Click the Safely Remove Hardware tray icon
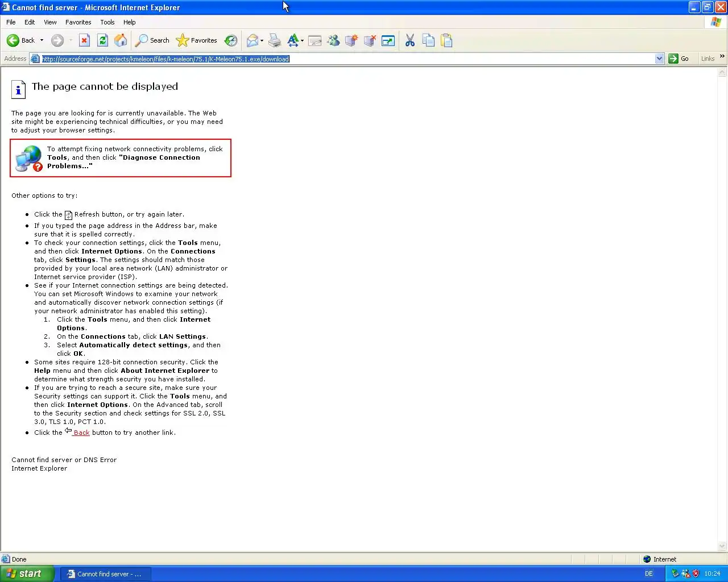This screenshot has height=582, width=728. 675,573
